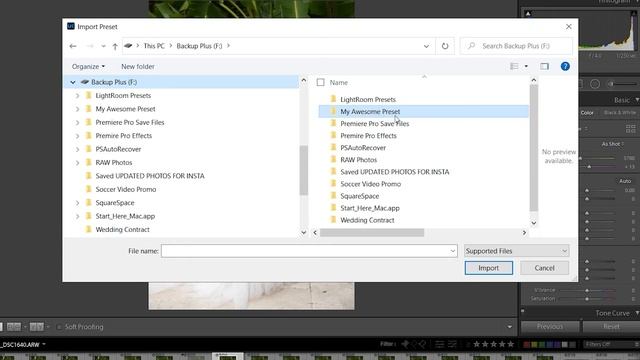640x360 pixels.
Task: Click the red color label filter
Action: tap(527, 344)
